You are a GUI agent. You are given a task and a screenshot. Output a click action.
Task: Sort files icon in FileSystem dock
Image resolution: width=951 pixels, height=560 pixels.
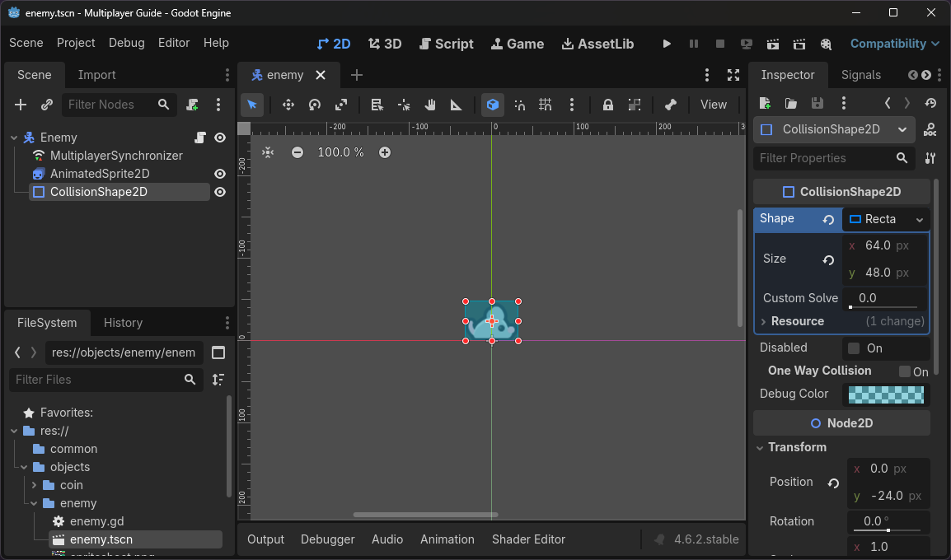click(x=218, y=380)
